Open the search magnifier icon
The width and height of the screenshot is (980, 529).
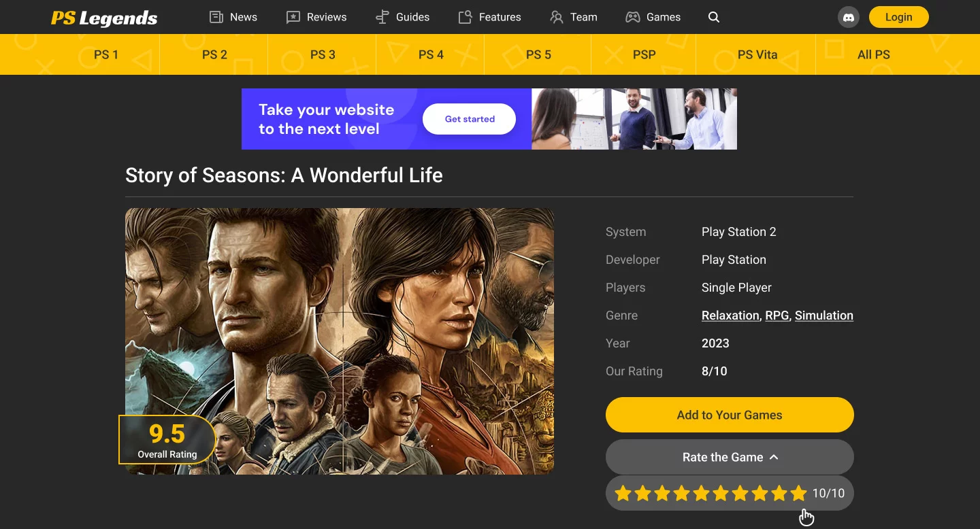click(714, 17)
